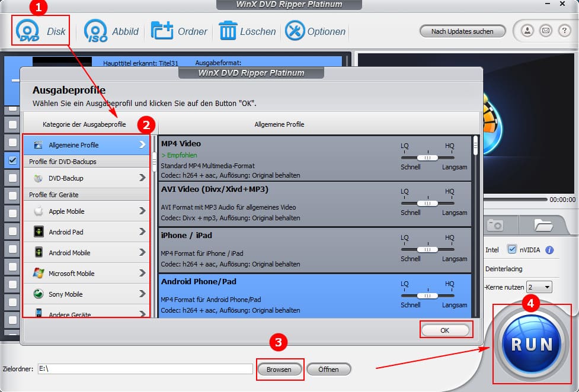Expand the Microsoft Mobile category arrow

pos(143,273)
